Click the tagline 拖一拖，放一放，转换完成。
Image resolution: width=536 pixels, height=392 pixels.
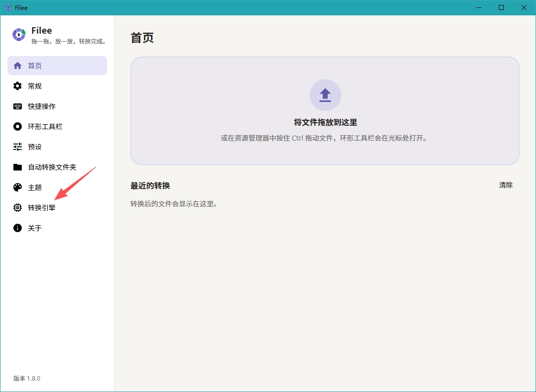click(x=69, y=41)
